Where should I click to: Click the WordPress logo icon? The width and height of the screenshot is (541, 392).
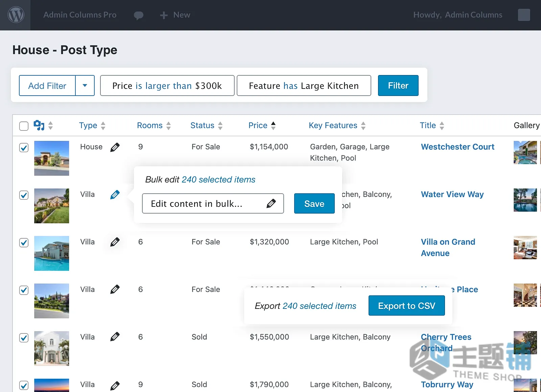[16, 15]
